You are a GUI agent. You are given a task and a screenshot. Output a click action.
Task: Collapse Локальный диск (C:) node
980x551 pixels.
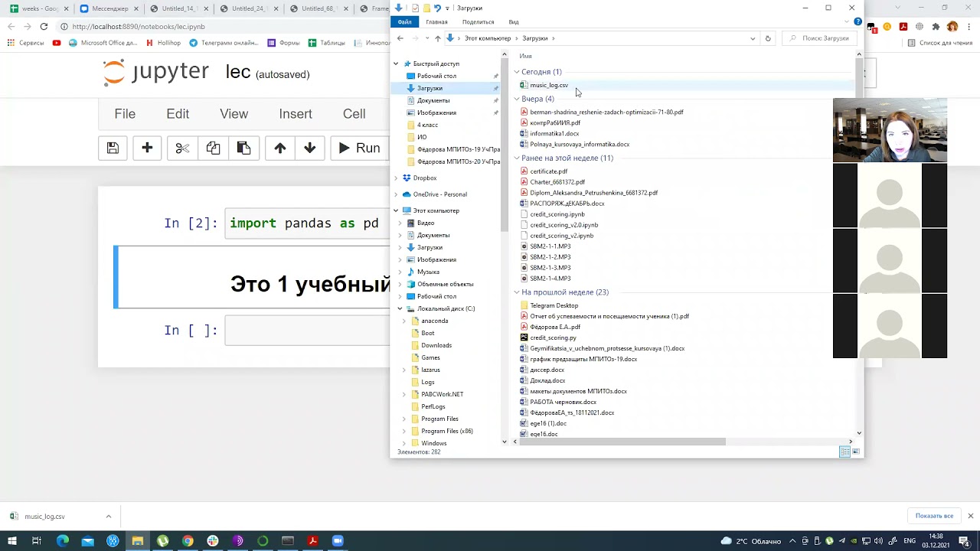coord(400,308)
